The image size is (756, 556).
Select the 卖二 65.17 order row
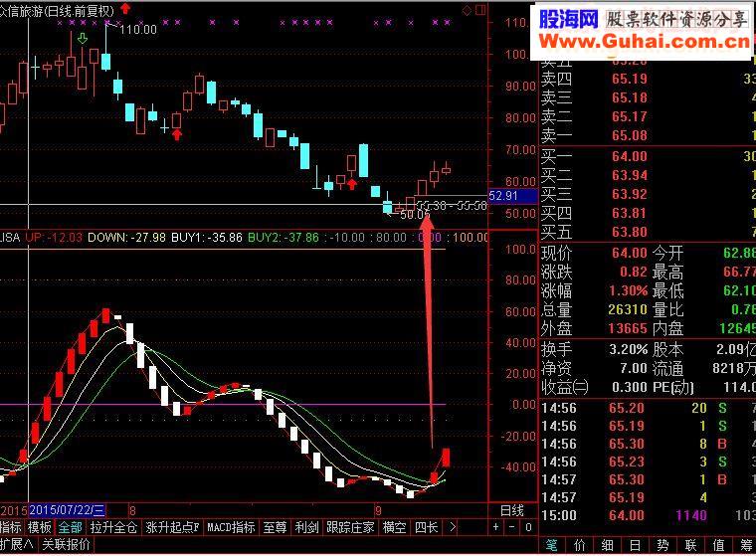tap(647, 116)
